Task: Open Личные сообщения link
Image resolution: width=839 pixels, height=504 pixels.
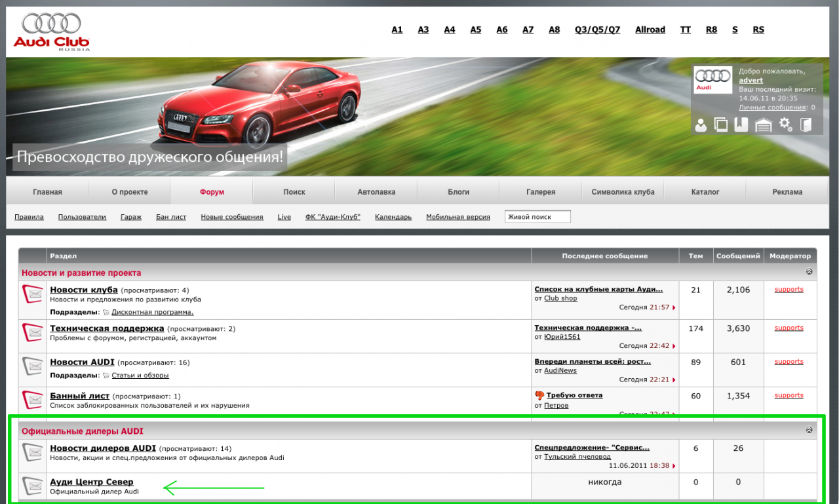Action: [x=773, y=107]
